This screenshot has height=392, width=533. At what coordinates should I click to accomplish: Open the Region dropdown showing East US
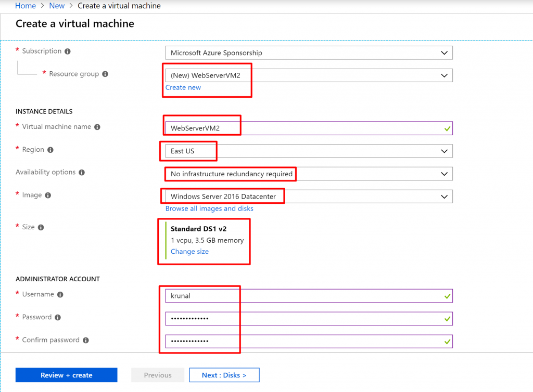[309, 151]
